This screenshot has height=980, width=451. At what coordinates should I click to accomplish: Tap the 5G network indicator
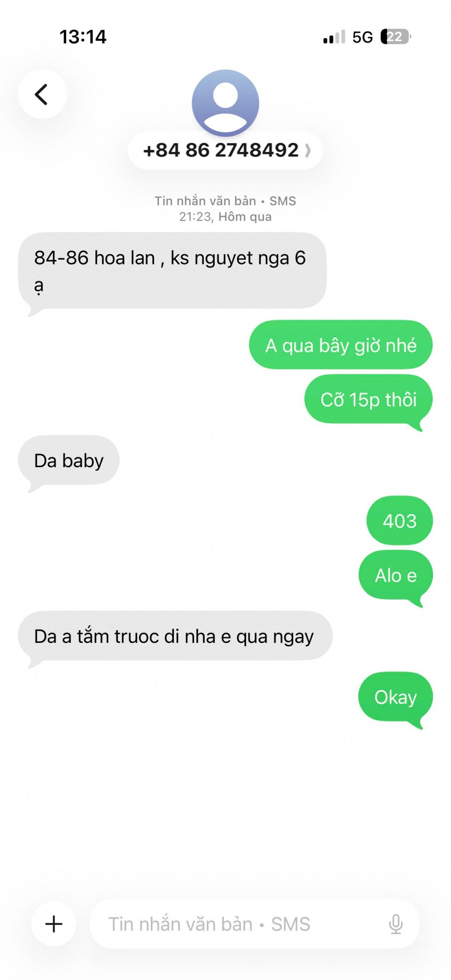[362, 37]
